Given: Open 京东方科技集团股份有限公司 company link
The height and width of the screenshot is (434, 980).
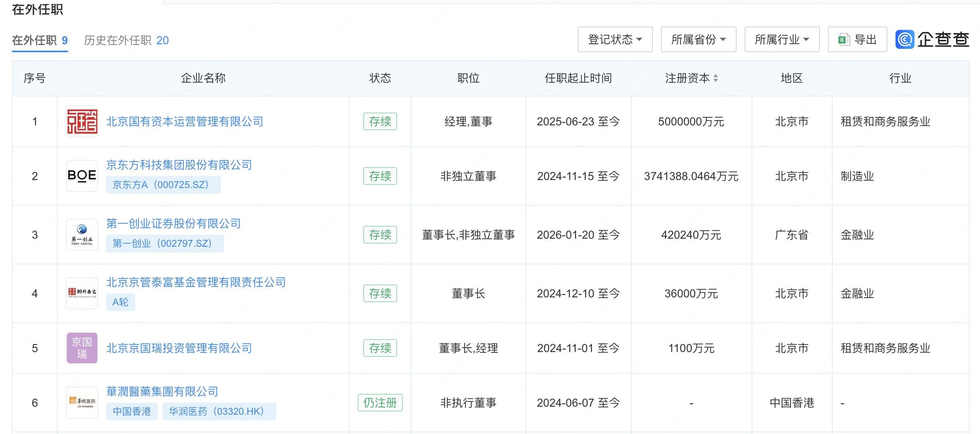Looking at the screenshot, I should point(179,165).
